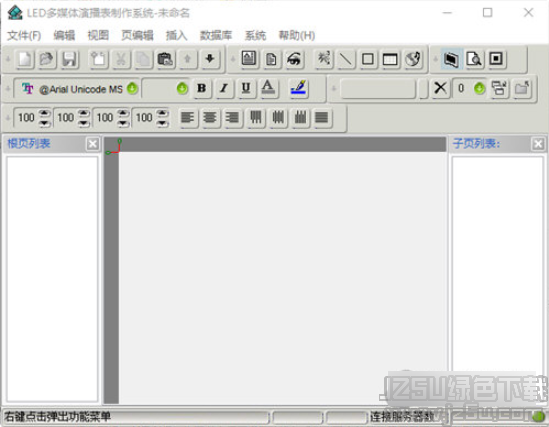Align text center

pyautogui.click(x=210, y=117)
